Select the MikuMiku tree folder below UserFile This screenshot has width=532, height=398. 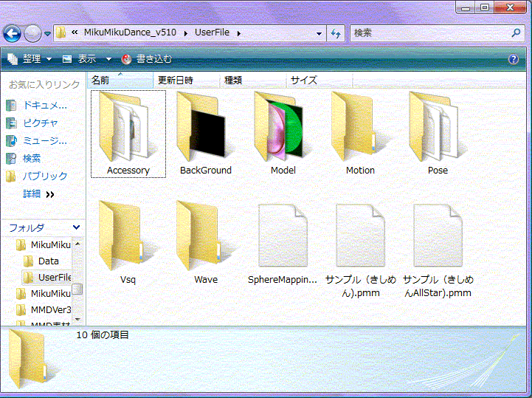[x=44, y=293]
